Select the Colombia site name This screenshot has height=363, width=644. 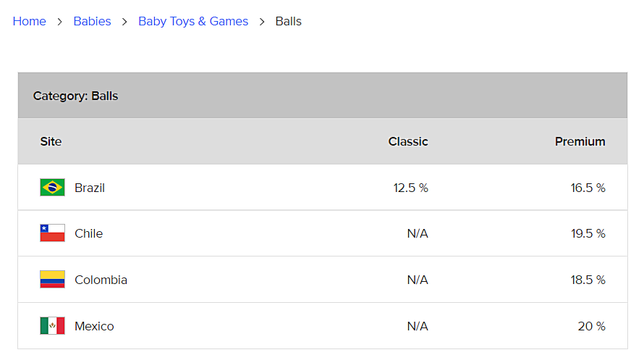pos(101,280)
